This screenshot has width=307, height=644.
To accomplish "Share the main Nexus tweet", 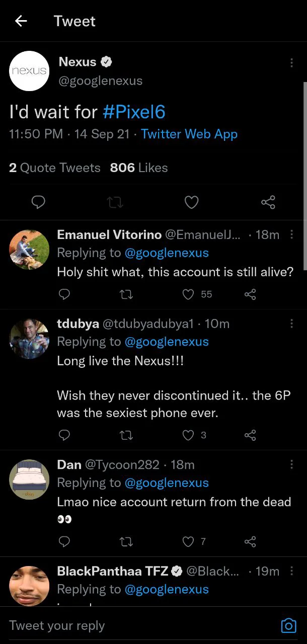I will (x=268, y=202).
